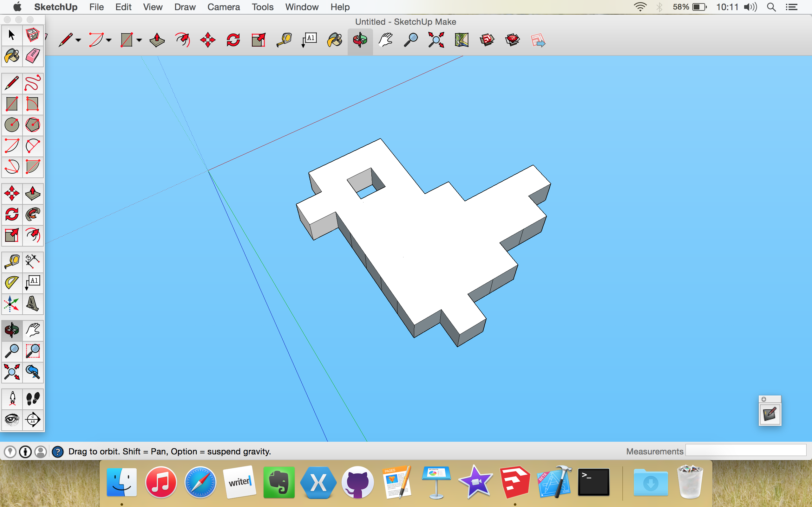Open the Camera menu
This screenshot has height=507, width=812.
(x=224, y=7)
